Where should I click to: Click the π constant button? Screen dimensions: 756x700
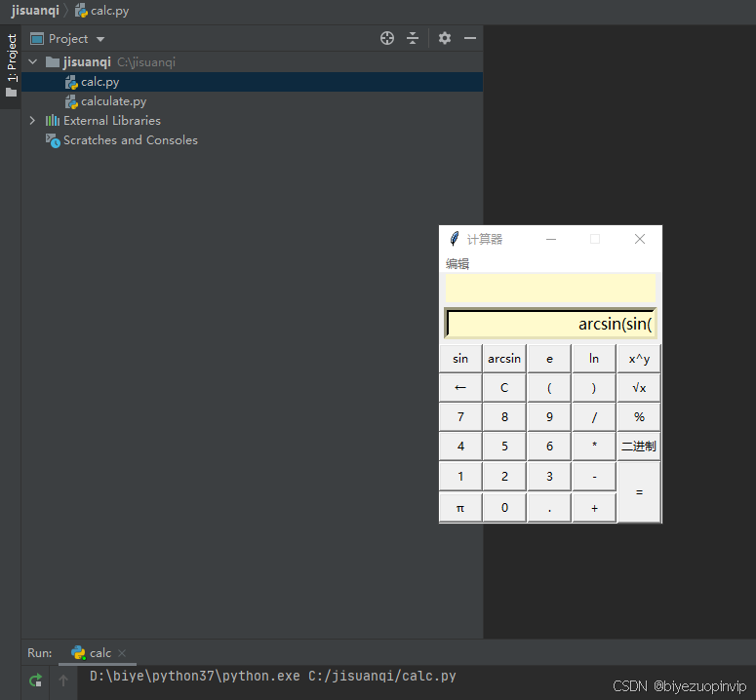coord(460,507)
